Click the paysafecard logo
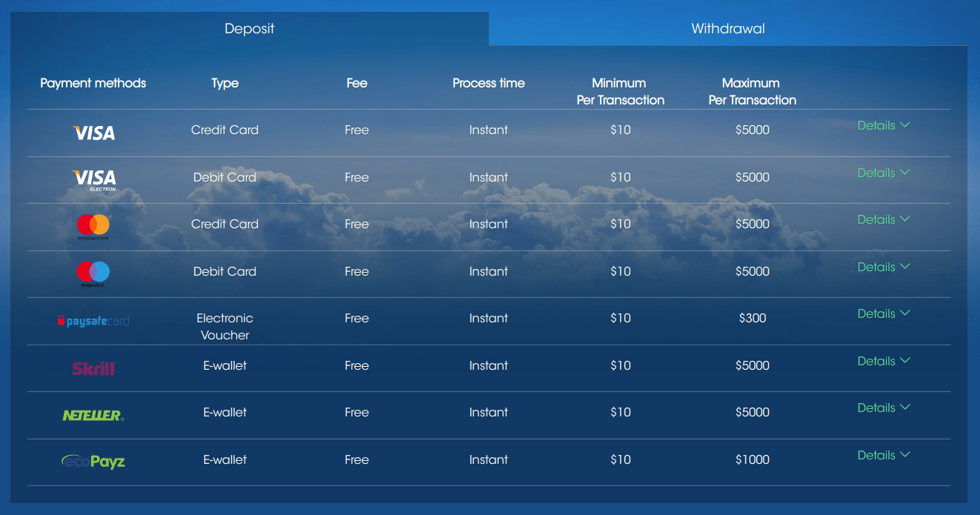This screenshot has width=980, height=515. pyautogui.click(x=93, y=321)
